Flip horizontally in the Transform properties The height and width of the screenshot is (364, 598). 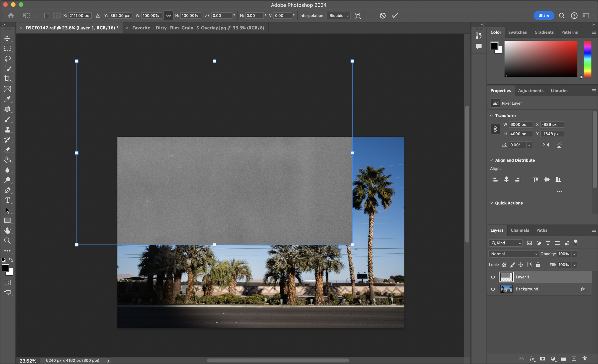tap(546, 145)
